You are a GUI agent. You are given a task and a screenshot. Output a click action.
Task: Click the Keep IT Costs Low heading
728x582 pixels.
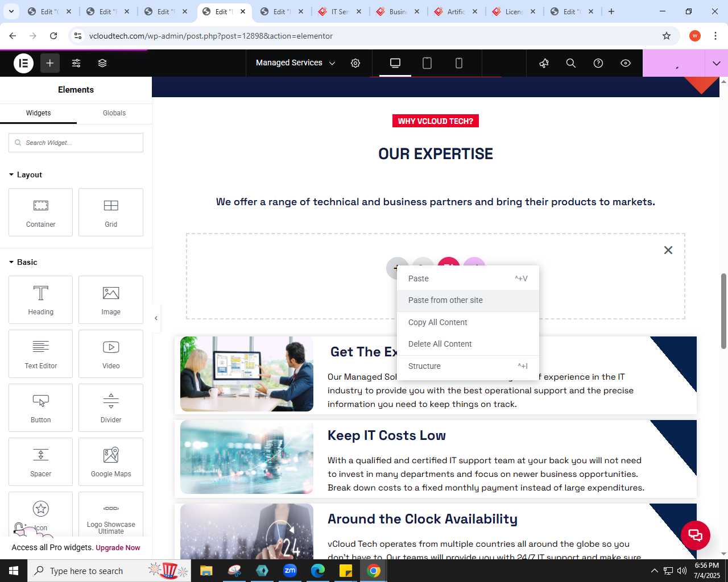pos(387,435)
